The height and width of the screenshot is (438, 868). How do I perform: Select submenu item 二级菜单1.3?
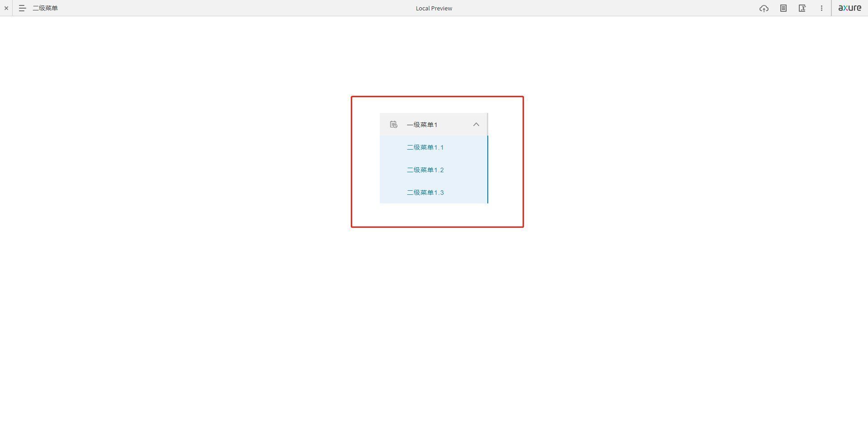click(x=434, y=193)
